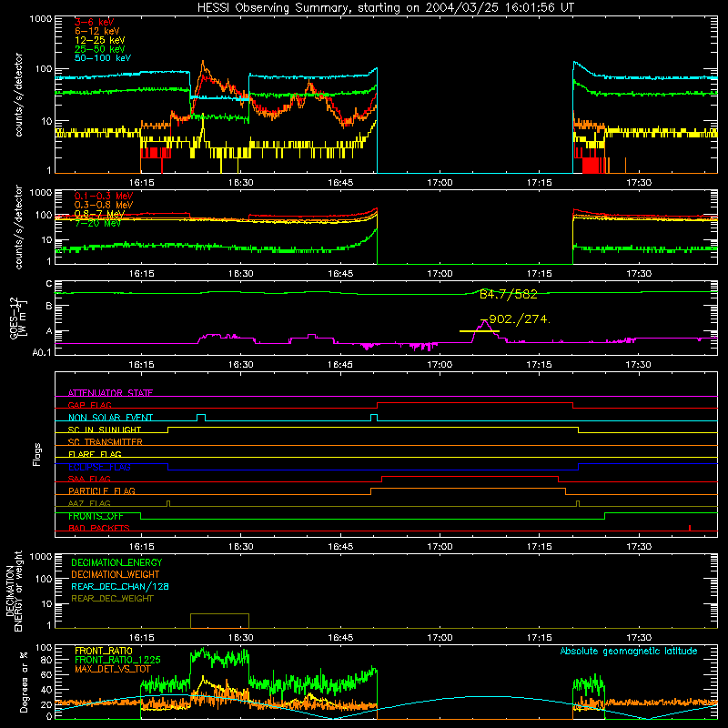
Task: Select the orange 6-12 keV legend label
Action: [97, 31]
